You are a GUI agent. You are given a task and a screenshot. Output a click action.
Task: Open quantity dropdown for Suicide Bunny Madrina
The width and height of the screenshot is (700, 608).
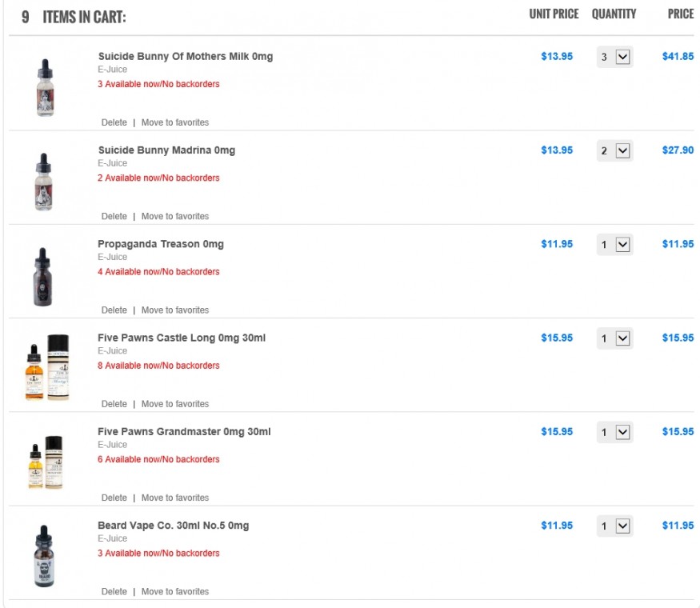(614, 151)
